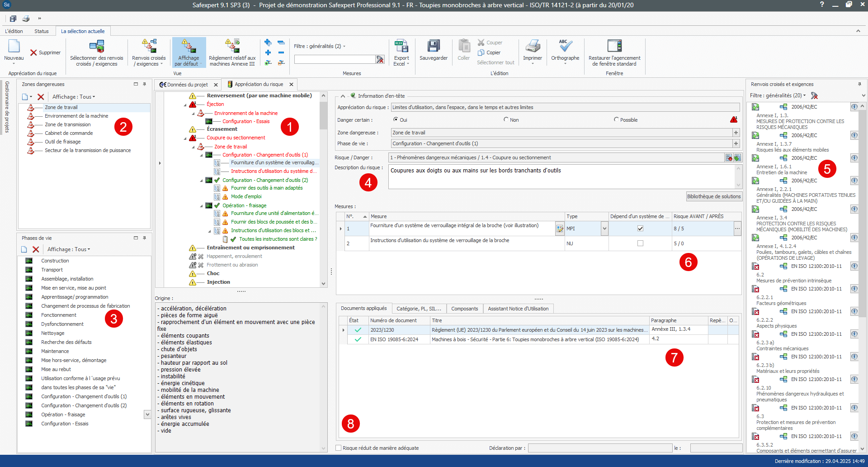Switch to the Composants tab
Viewport: 868px width, 467px height.
coord(464,309)
